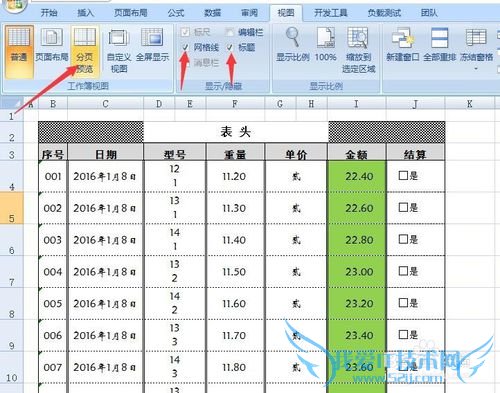Open the 开始 ribbon tab

pos(49,13)
